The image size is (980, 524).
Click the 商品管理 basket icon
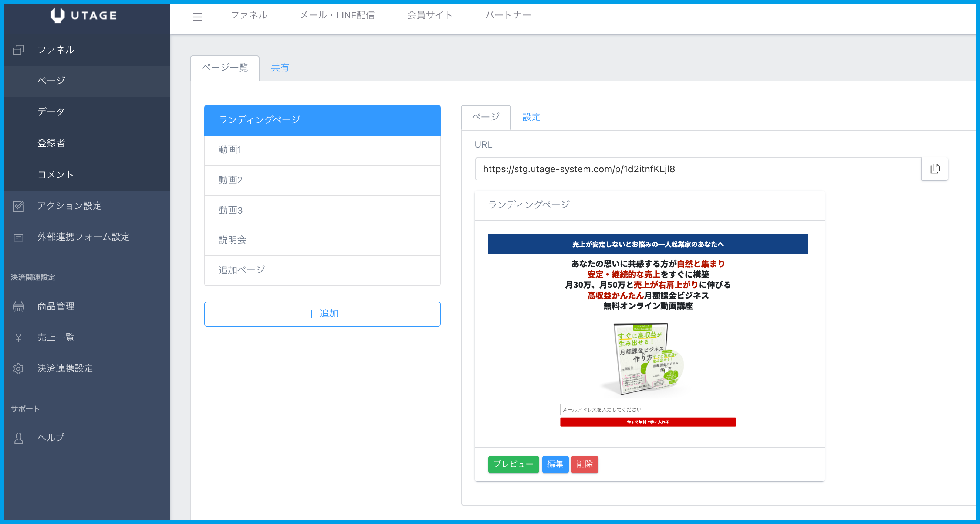(18, 306)
